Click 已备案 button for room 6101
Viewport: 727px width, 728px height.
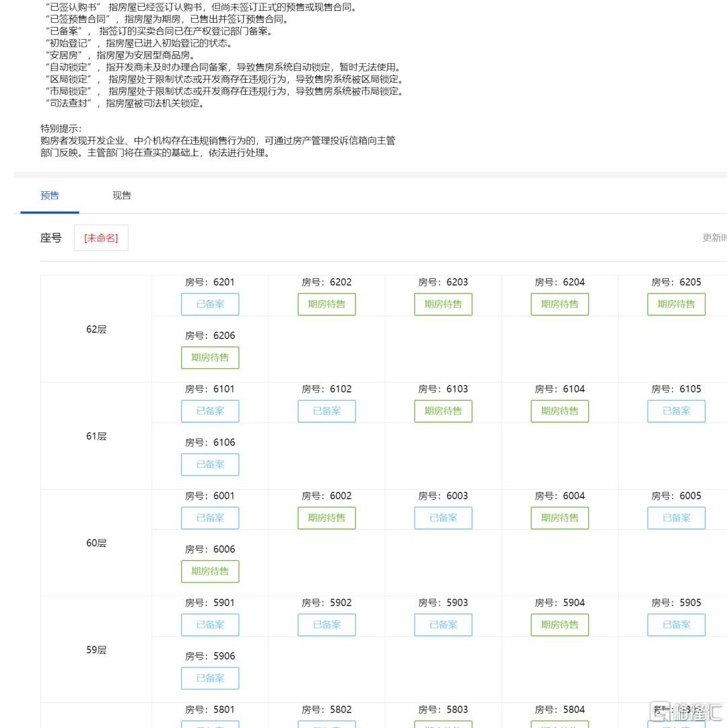pyautogui.click(x=210, y=411)
